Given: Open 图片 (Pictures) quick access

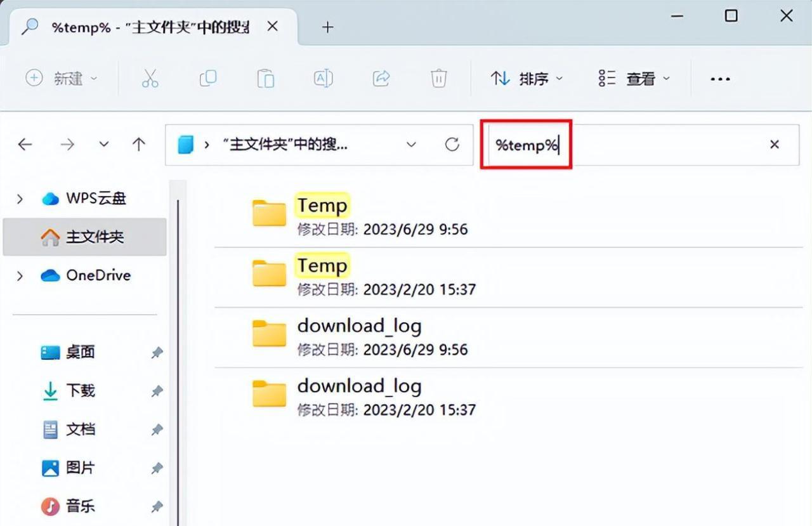Looking at the screenshot, I should point(68,468).
